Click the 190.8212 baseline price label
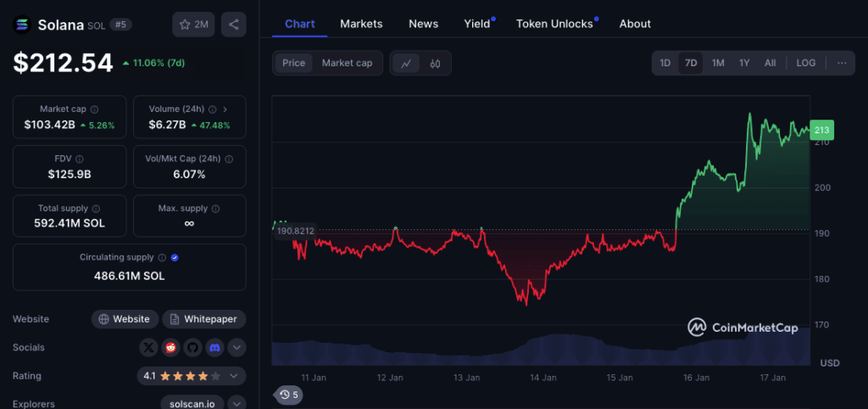The image size is (868, 409). coord(295,231)
